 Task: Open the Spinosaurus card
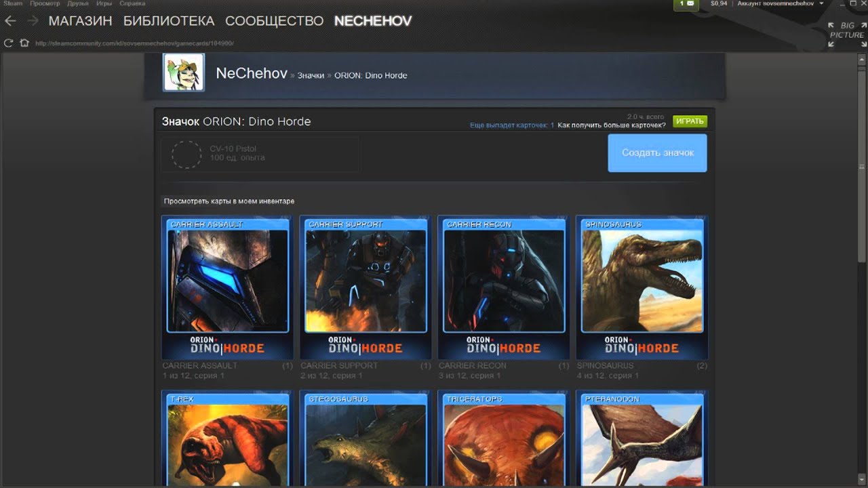pos(642,287)
